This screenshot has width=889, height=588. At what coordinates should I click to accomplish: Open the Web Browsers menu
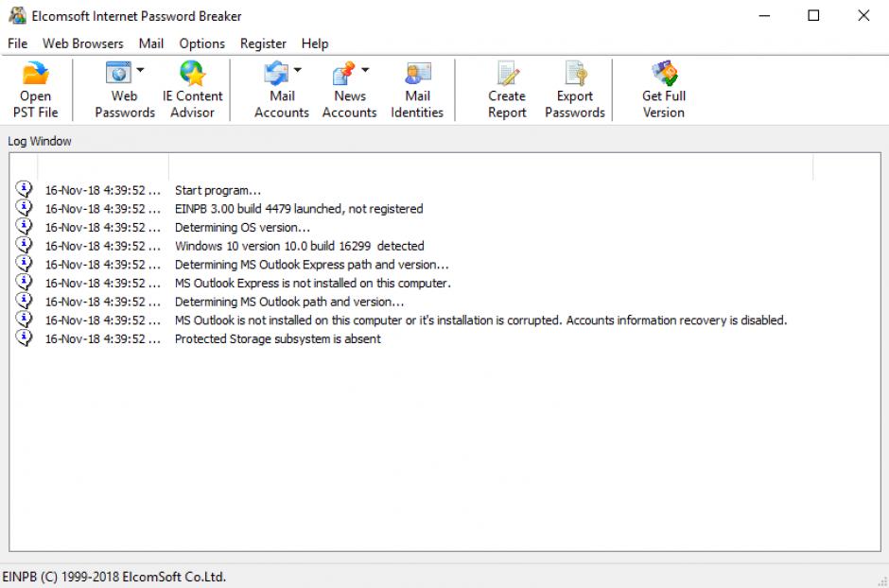[83, 43]
